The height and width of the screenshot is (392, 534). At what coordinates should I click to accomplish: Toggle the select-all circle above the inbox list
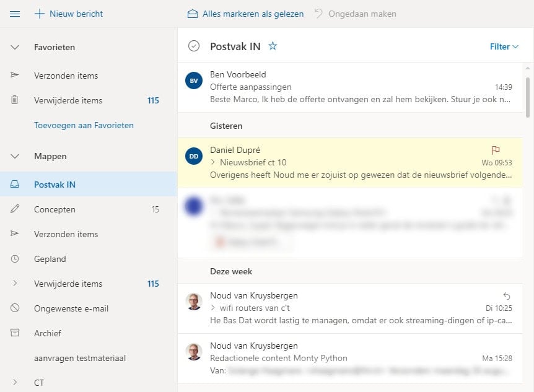tap(194, 46)
